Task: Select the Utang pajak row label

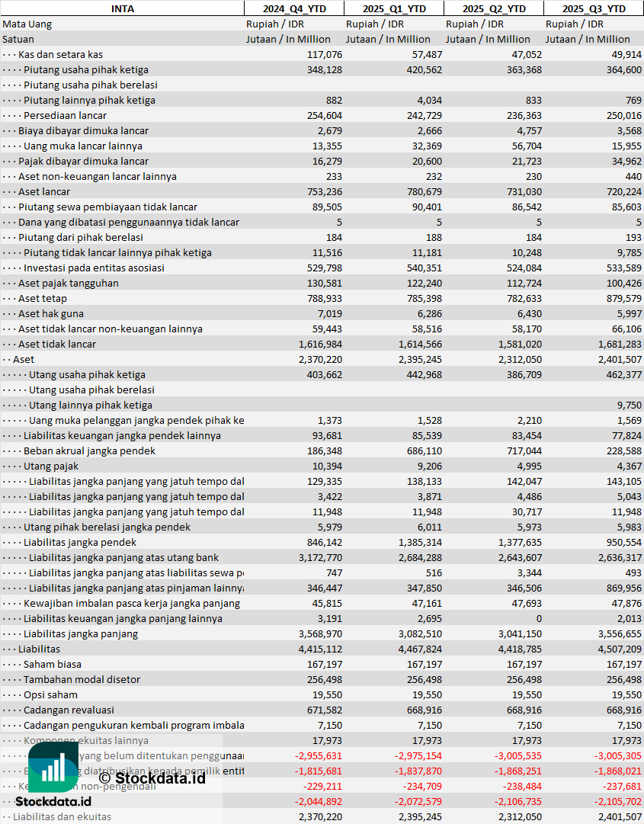Action: point(51,467)
